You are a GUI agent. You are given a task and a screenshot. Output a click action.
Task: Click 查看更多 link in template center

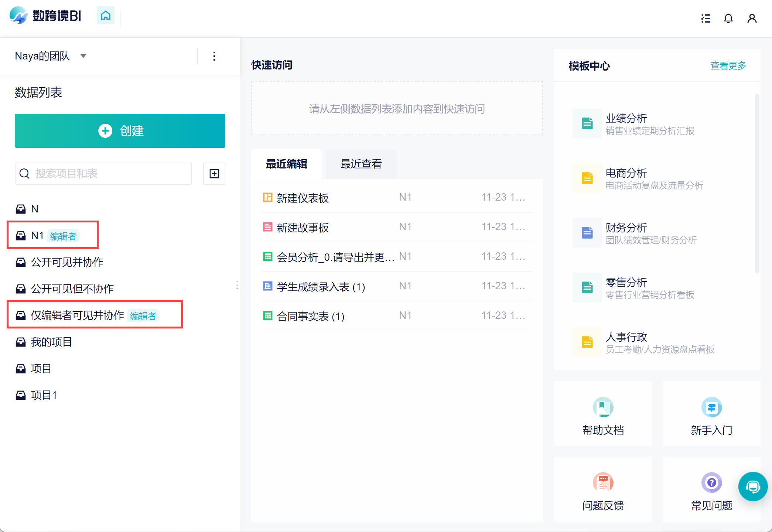728,66
